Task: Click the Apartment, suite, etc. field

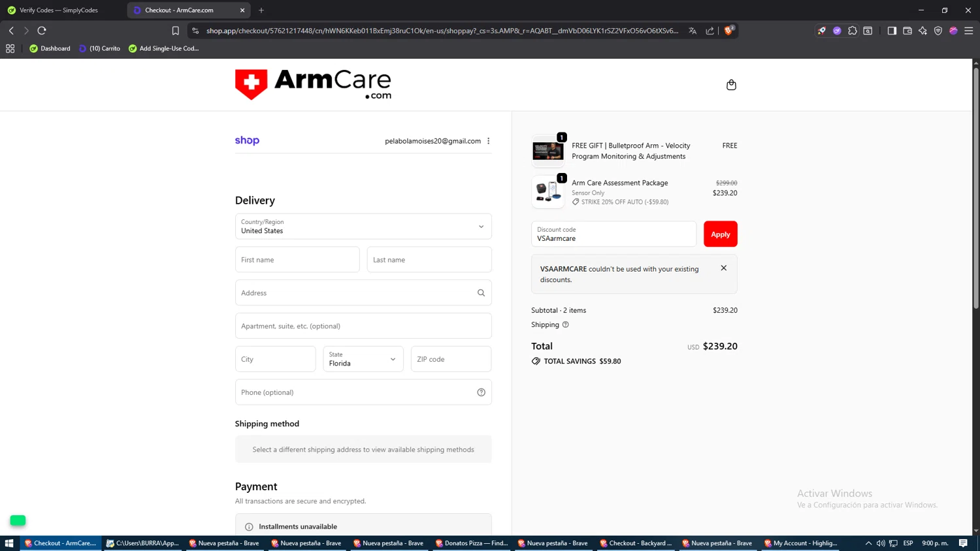Action: click(363, 326)
